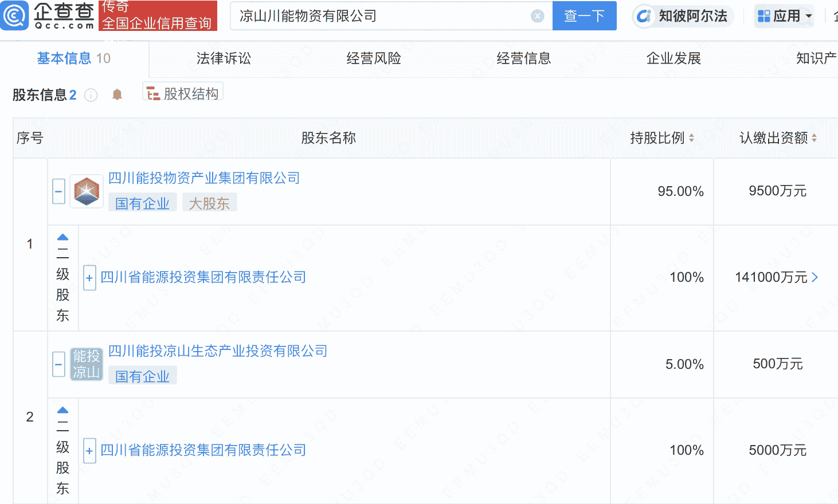838x504 pixels.
Task: Click the company name search input field
Action: [381, 16]
